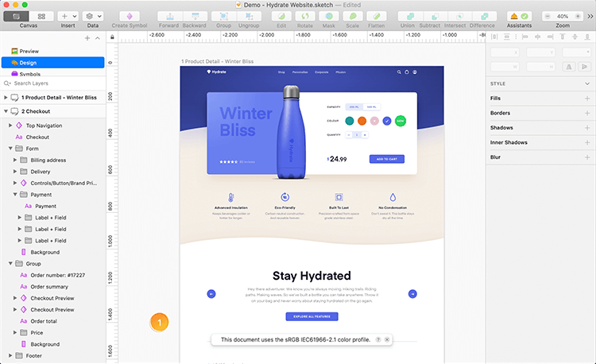Collapse the pages list chevron
Viewport: 596px width, 364px height.
point(98,38)
